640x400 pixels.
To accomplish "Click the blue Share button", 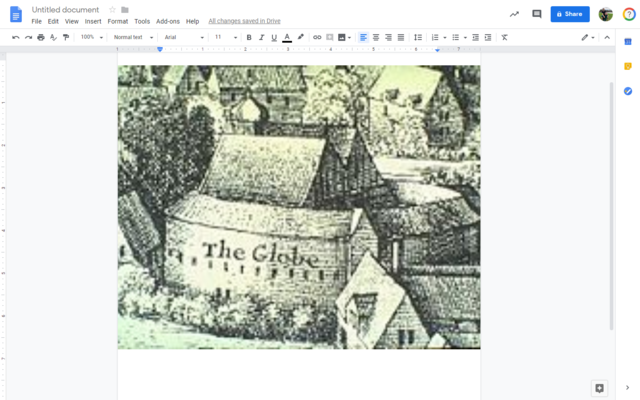I will pos(570,14).
